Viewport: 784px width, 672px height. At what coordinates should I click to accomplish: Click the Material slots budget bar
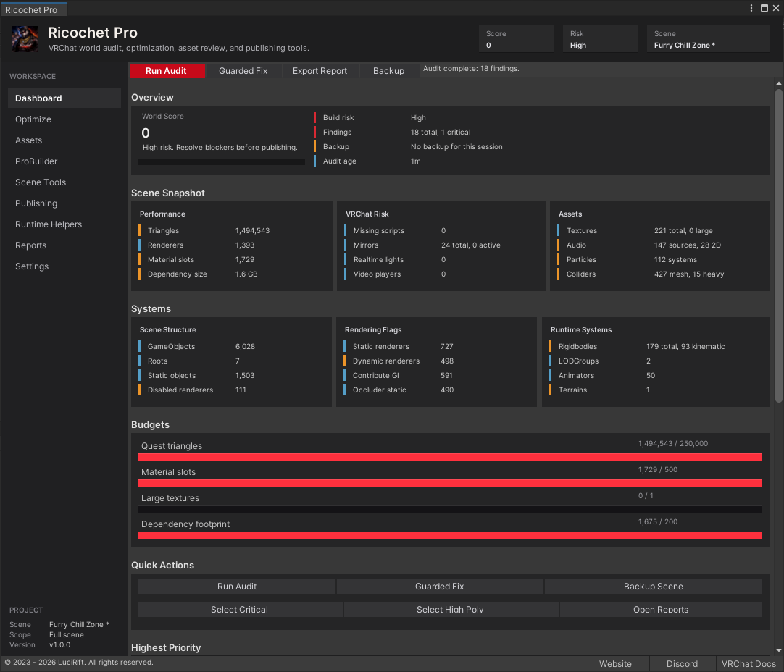pos(450,483)
